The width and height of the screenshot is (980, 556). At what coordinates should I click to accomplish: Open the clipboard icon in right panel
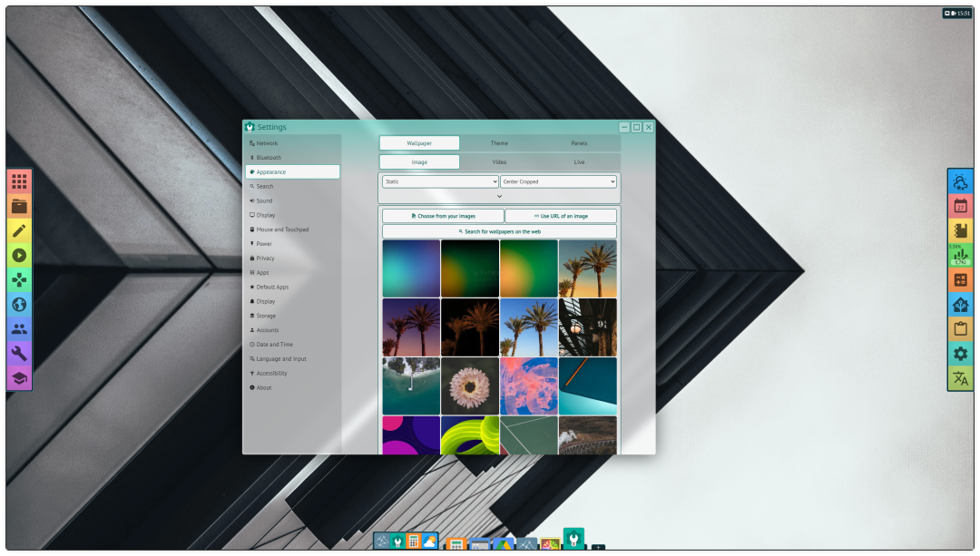pyautogui.click(x=960, y=328)
